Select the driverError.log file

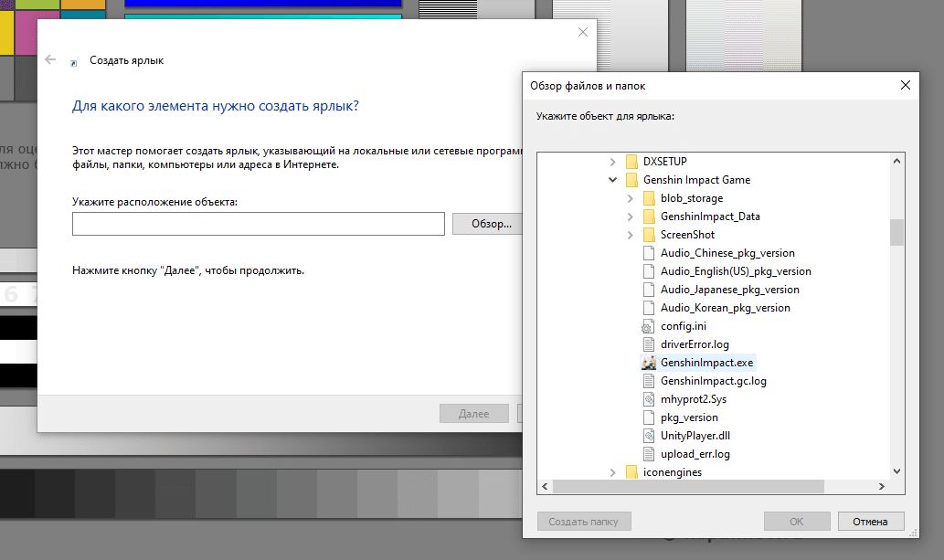click(x=695, y=344)
